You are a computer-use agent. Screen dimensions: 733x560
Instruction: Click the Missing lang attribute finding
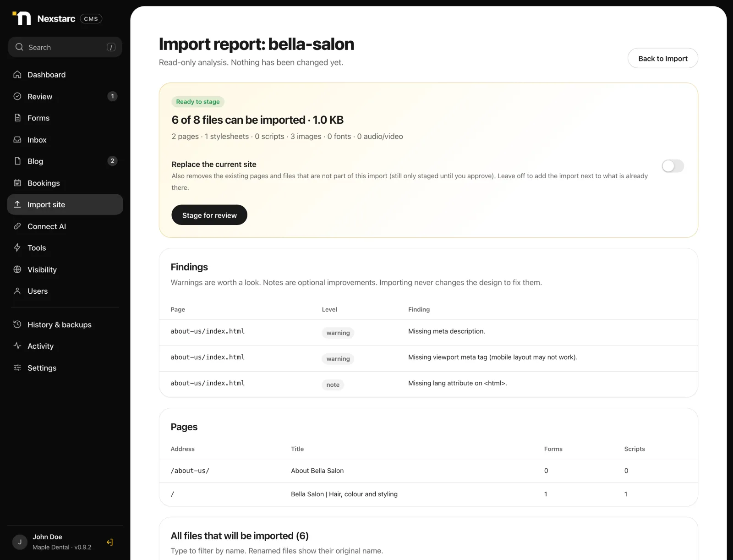457,383
